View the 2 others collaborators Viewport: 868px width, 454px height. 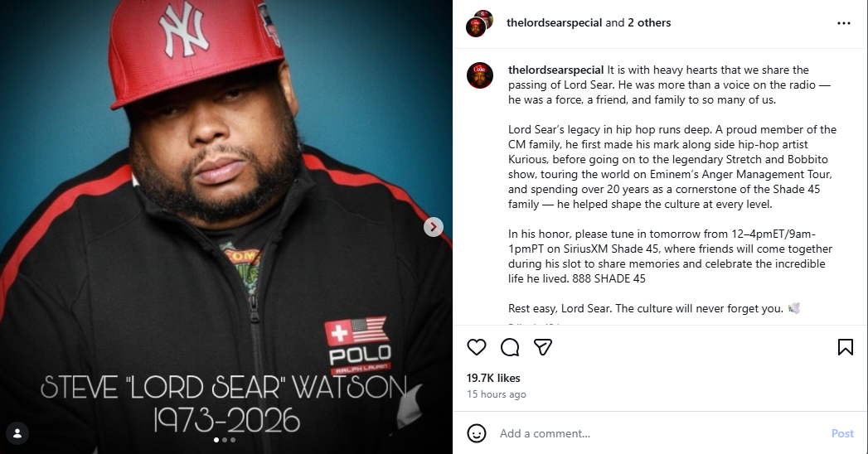[649, 22]
